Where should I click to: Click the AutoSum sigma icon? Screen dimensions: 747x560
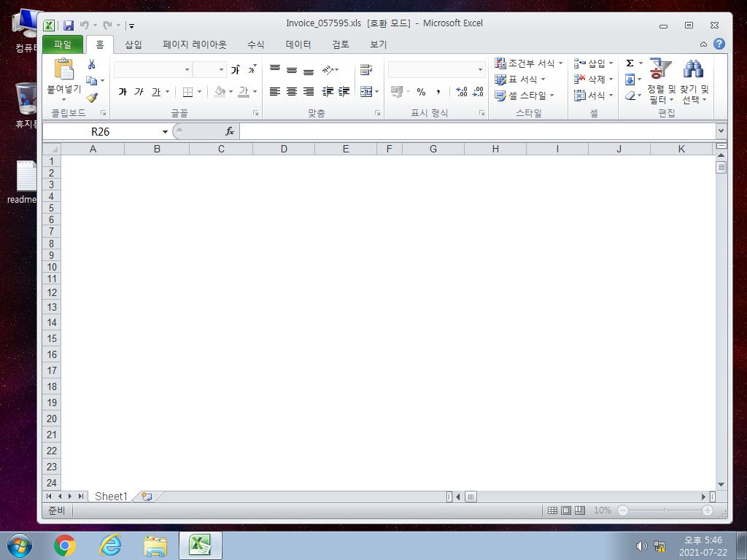point(630,63)
